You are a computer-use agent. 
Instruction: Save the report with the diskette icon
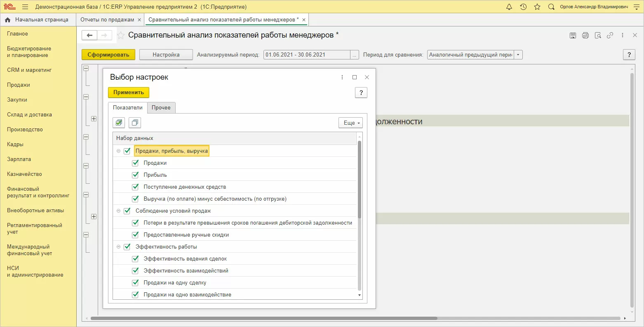coord(573,36)
